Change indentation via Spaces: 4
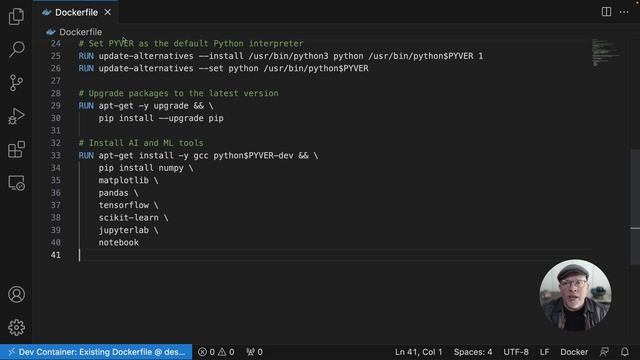Image resolution: width=640 pixels, height=360 pixels. coord(473,352)
